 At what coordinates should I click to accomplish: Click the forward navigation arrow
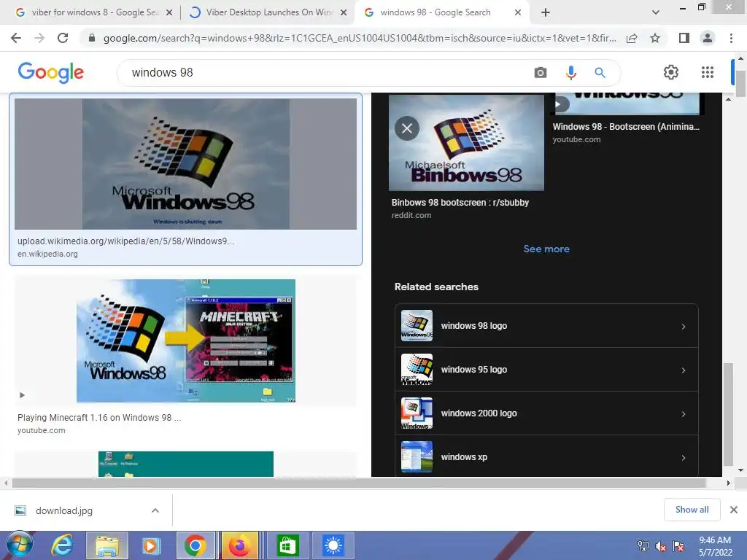(39, 38)
